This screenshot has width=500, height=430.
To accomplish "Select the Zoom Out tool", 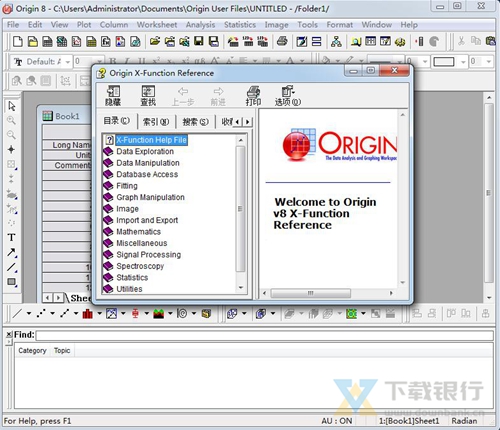I will pyautogui.click(x=12, y=135).
